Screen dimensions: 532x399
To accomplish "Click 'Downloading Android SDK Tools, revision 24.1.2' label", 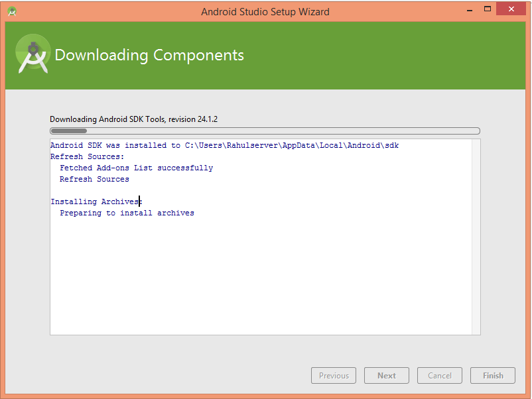I will click(134, 119).
